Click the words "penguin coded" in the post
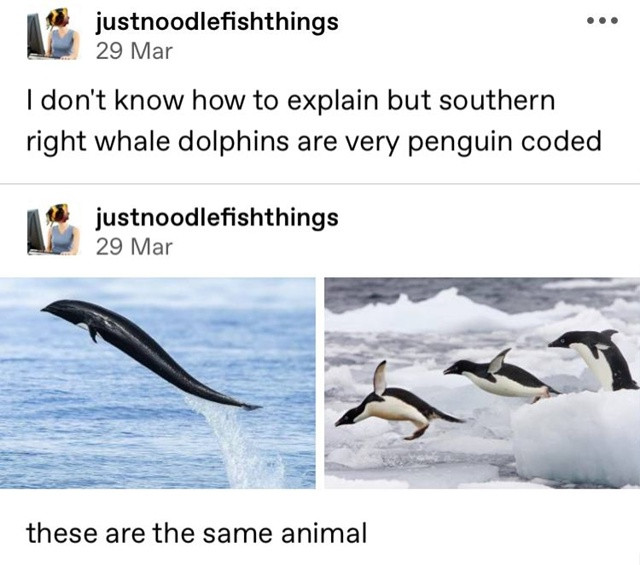Screen dimensions: 640x565 pos(504,142)
